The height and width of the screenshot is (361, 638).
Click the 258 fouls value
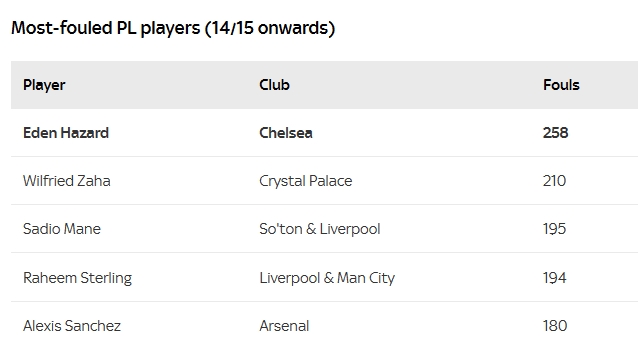555,133
